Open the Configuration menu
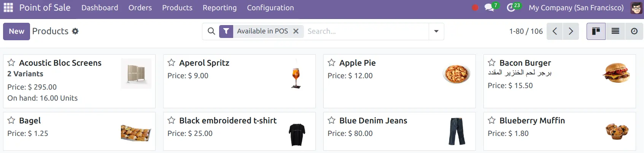Image resolution: width=644 pixels, height=153 pixels. click(x=270, y=8)
